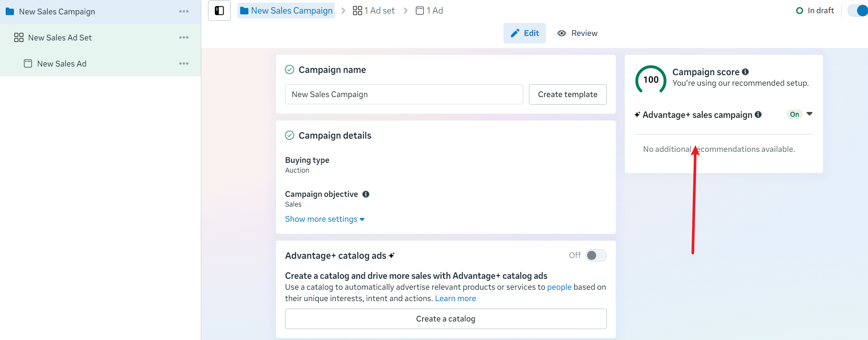This screenshot has width=868, height=340.
Task: Expand the Advantage+ sales campaign On dropdown
Action: 809,114
